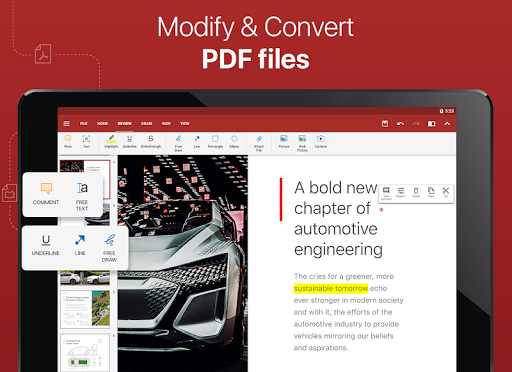Undo the last action

coord(400,124)
